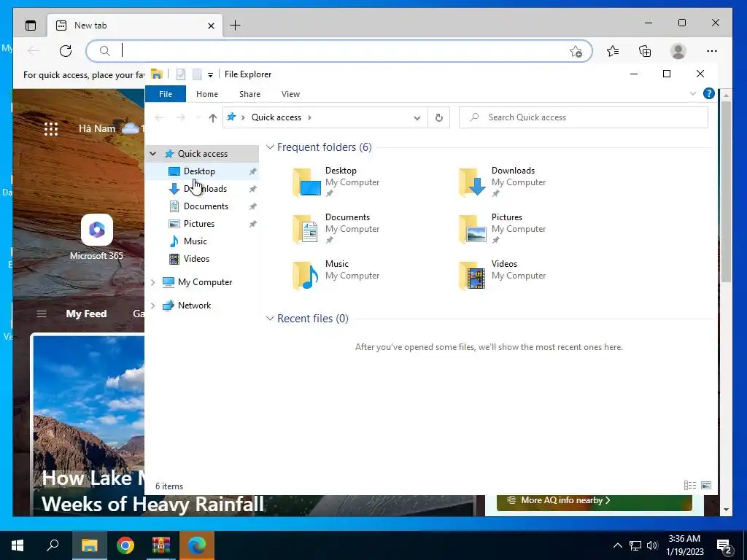Open File Explorer help icon
The width and height of the screenshot is (747, 560).
coord(709,94)
